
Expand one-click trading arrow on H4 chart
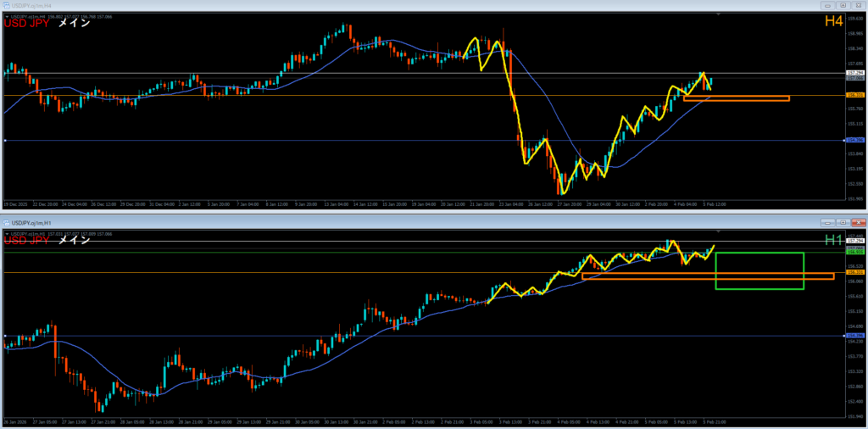[6, 16]
